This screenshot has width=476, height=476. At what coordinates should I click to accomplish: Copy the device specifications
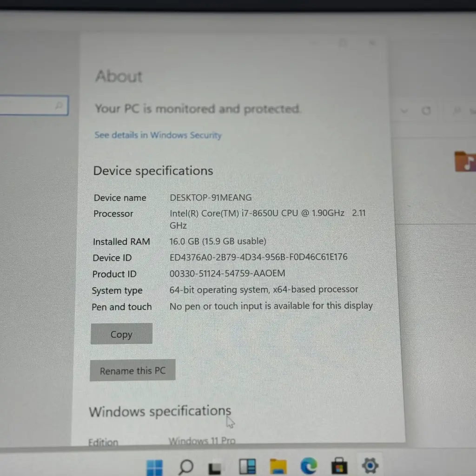point(121,334)
